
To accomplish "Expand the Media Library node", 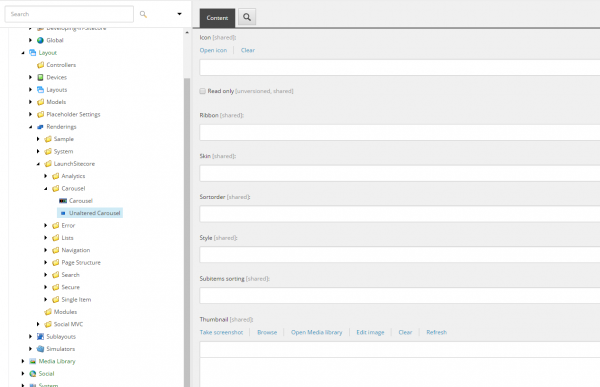I will tap(23, 361).
